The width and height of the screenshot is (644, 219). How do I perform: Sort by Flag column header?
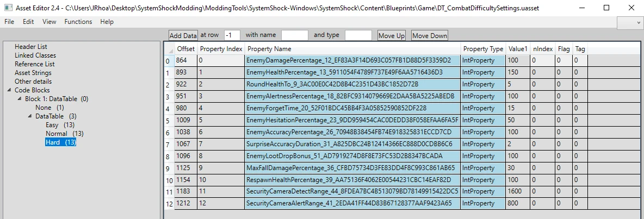pyautogui.click(x=564, y=49)
